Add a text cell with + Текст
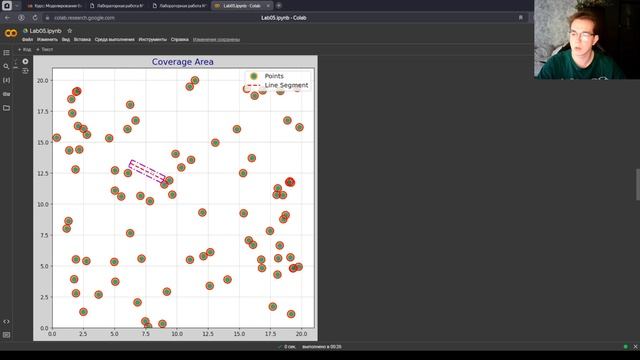Viewport: 640px width, 360px height. pos(44,49)
